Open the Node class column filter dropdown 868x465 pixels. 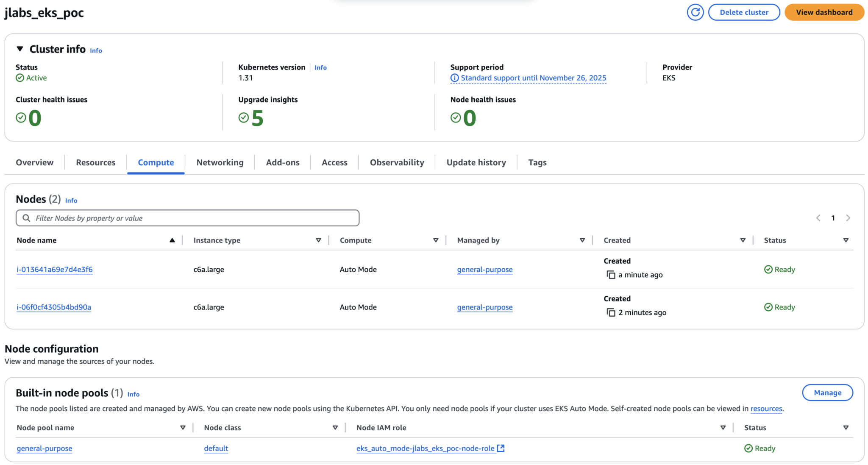(x=335, y=427)
